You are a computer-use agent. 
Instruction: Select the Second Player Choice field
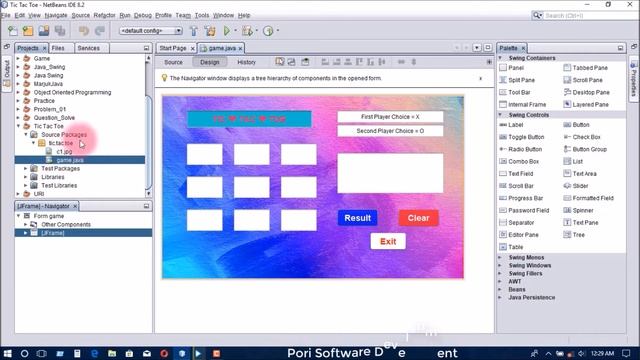(x=390, y=131)
